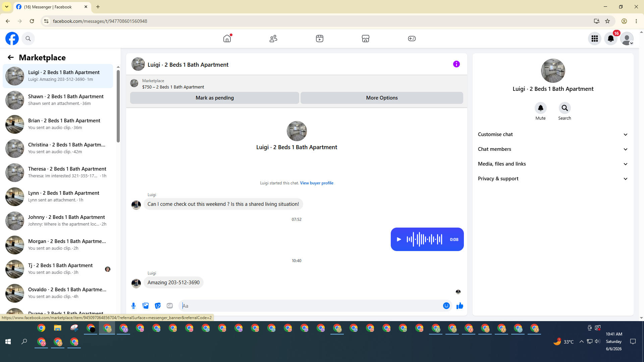Focus the message text input field

(310, 306)
